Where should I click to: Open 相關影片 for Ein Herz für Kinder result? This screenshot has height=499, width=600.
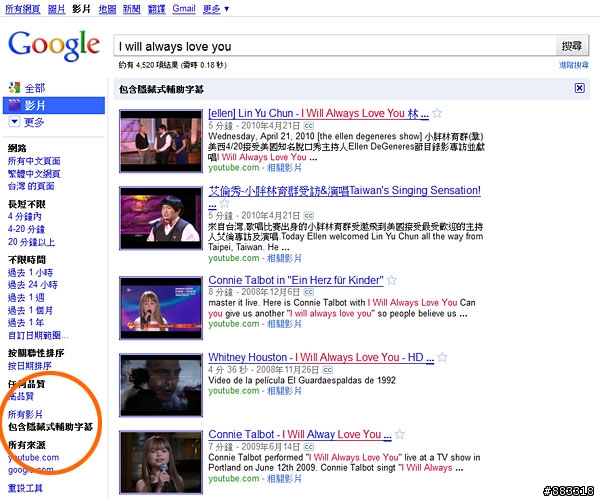(x=284, y=324)
